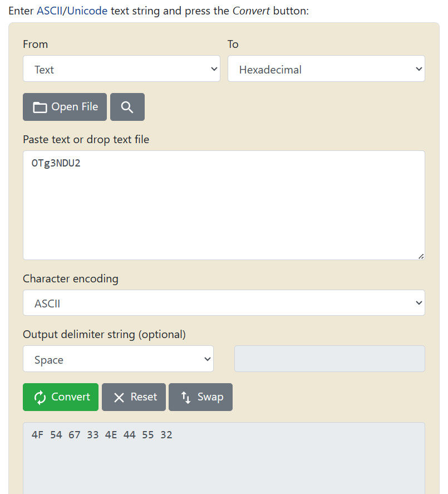
Task: Click the "Character encoding" label
Action: tap(70, 278)
